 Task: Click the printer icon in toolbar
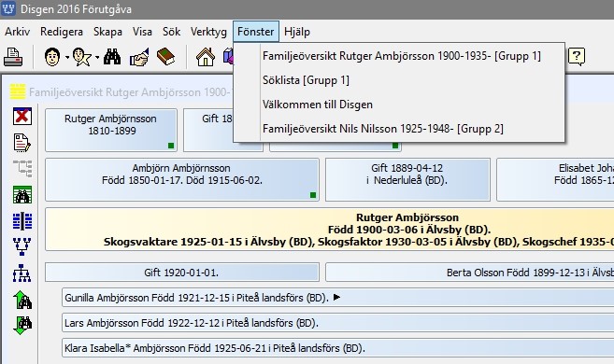[13, 57]
